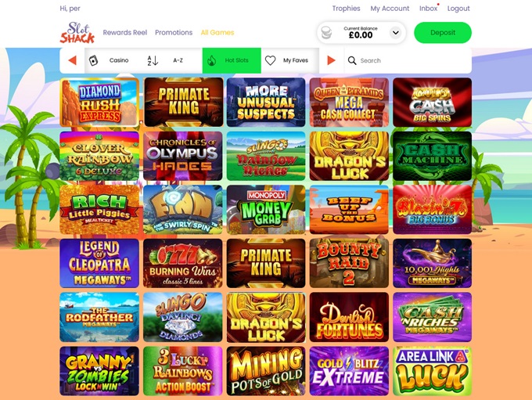532x400 pixels.
Task: Click the coins icon beside Current Balance
Action: pos(326,33)
